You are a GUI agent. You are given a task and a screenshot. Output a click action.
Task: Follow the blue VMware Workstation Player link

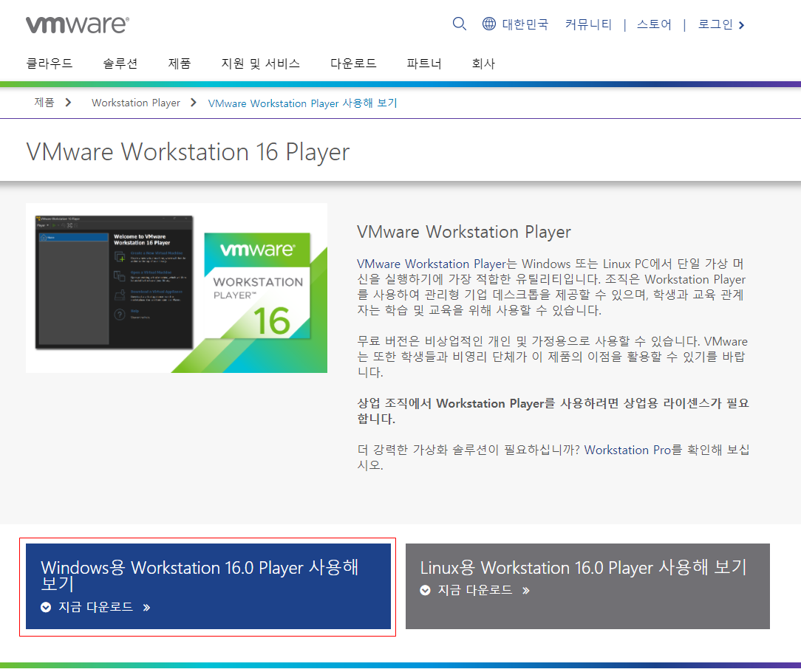click(431, 264)
